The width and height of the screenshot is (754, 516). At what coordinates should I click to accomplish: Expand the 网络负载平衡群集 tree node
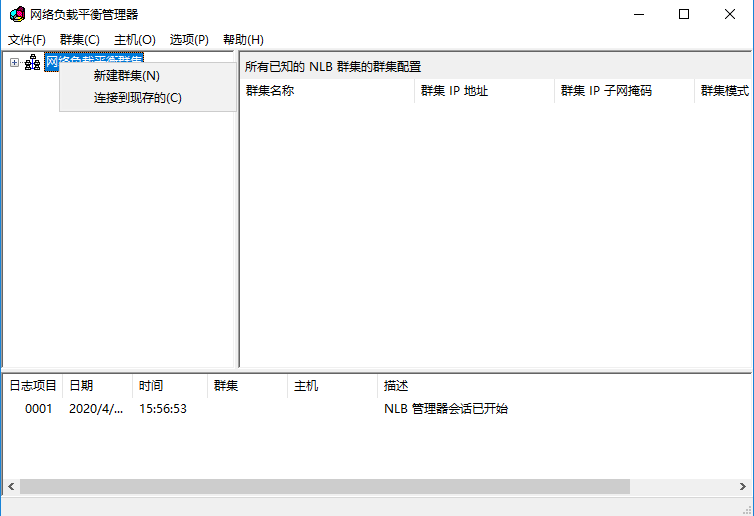14,63
